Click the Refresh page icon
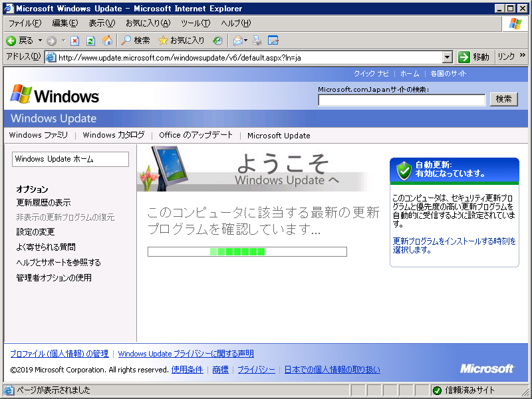Viewport: 532px width, 399px height. click(90, 41)
